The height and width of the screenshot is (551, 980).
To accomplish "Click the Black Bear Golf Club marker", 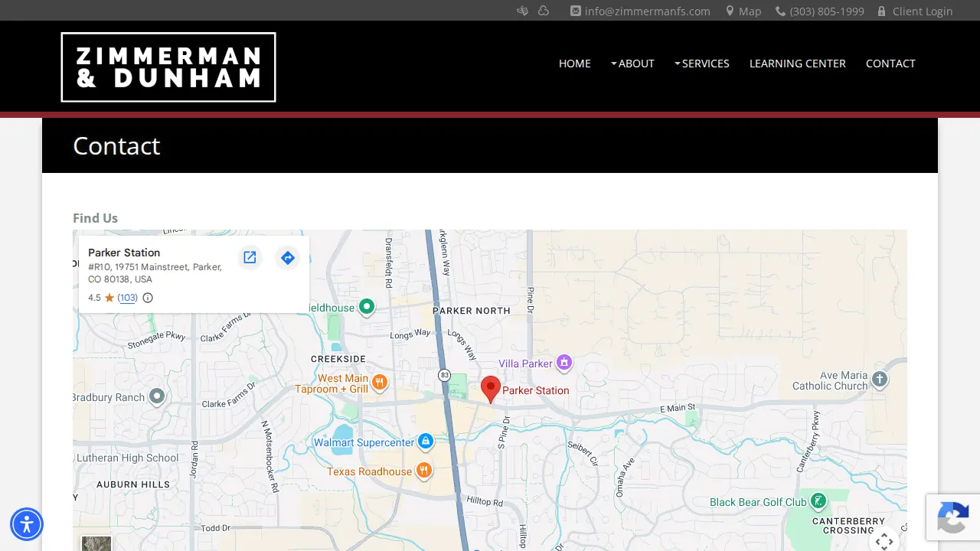I will (818, 501).
